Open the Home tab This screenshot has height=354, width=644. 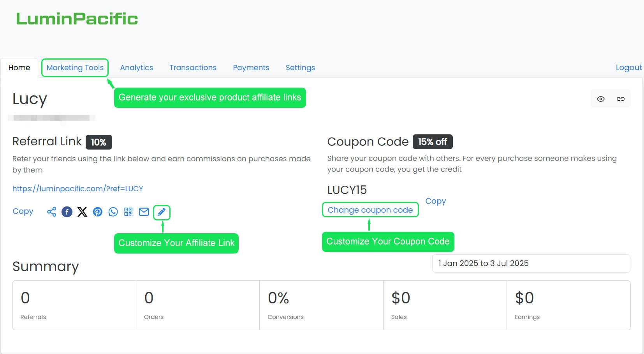[19, 68]
